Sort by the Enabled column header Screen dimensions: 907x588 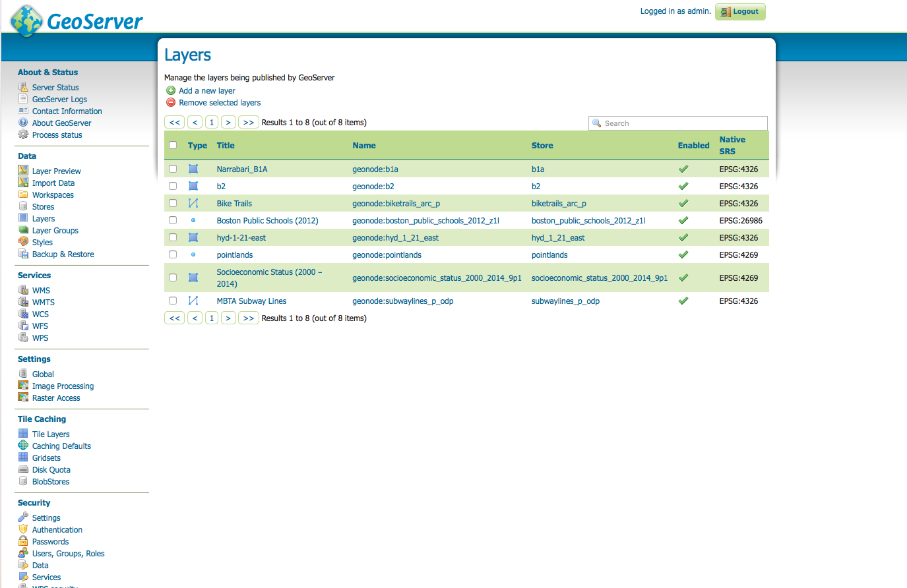(x=694, y=146)
